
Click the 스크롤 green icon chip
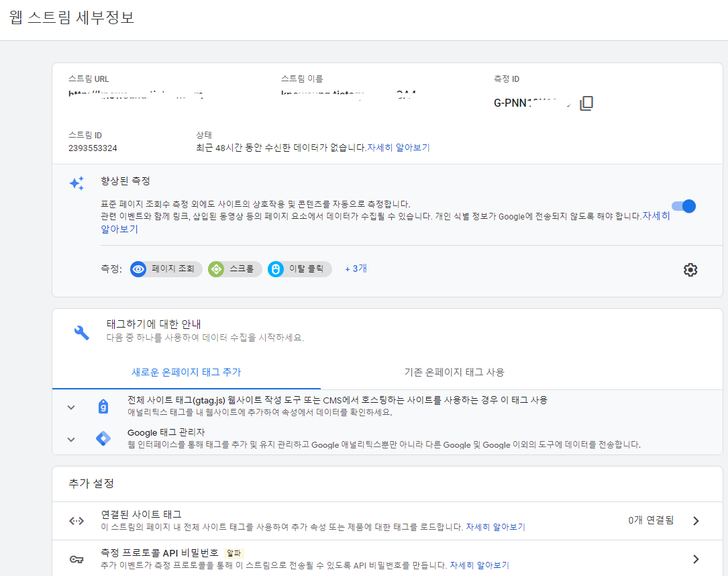tap(235, 269)
